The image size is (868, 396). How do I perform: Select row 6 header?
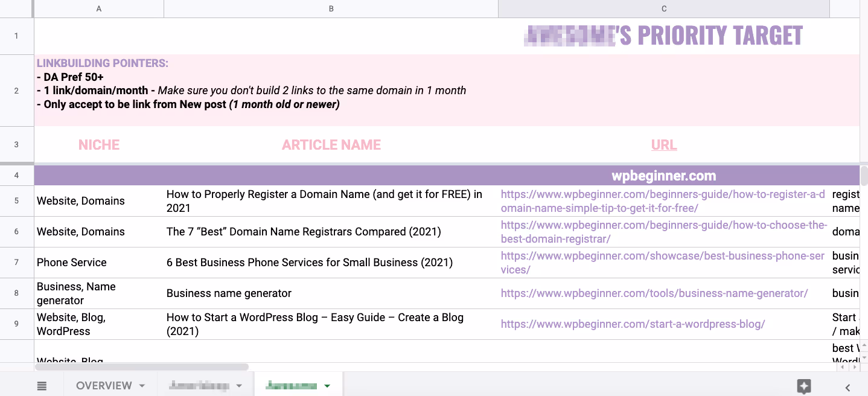17,232
